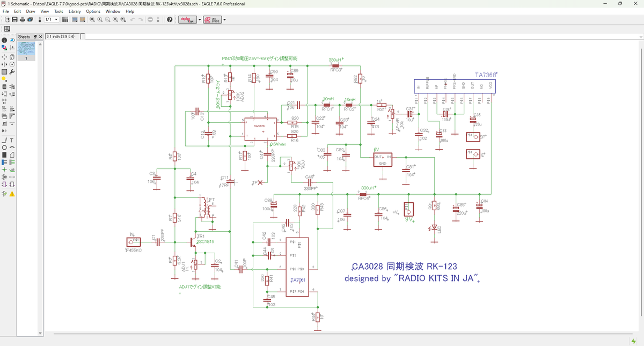Open the Library menu
This screenshot has height=346, width=644.
pyautogui.click(x=75, y=11)
